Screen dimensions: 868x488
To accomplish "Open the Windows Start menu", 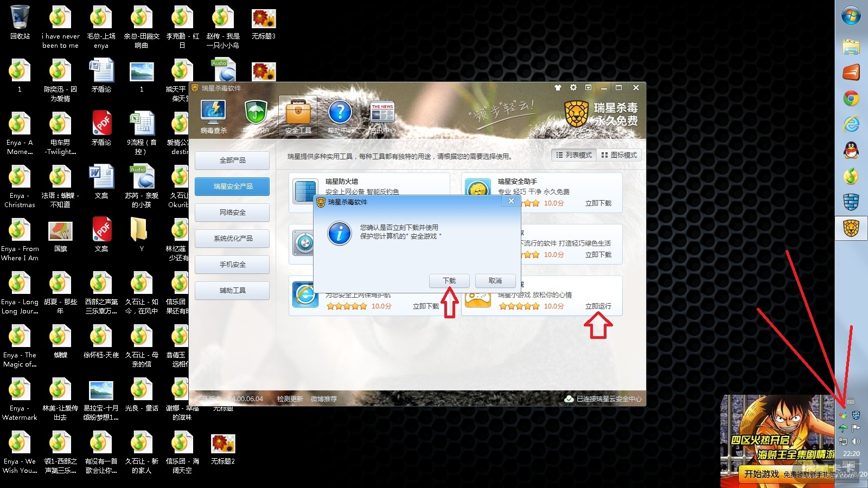I will [851, 16].
